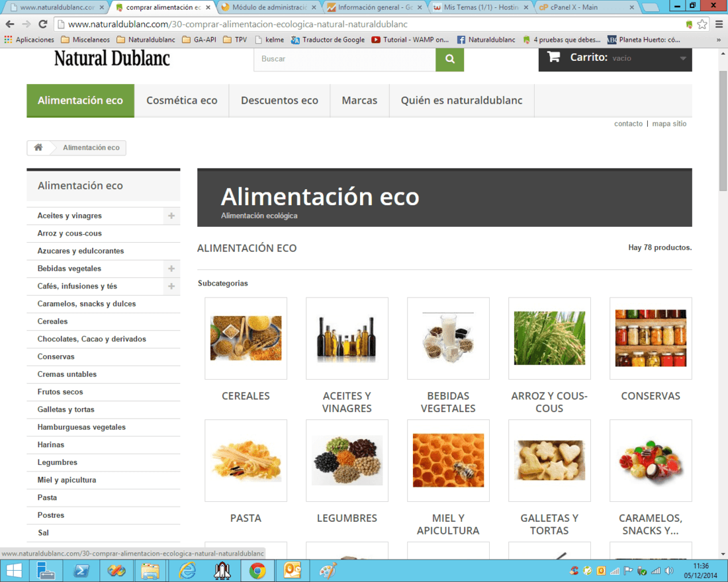728x582 pixels.
Task: Open Frutos secos sidebar link
Action: coord(60,392)
